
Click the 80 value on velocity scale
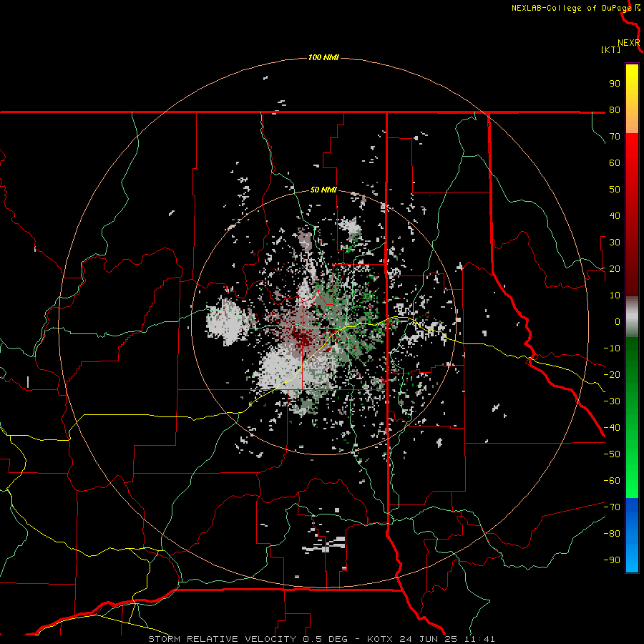(615, 110)
